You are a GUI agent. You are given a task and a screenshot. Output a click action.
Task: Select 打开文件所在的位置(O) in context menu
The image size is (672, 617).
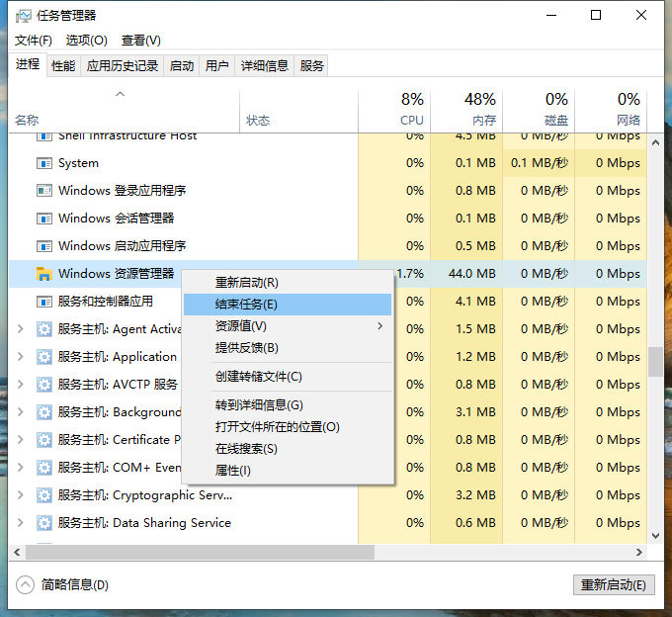click(277, 427)
